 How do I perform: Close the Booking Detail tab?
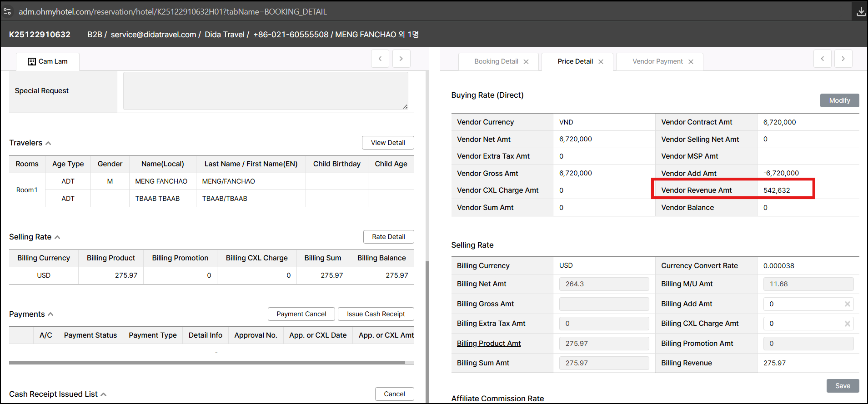pyautogui.click(x=526, y=62)
